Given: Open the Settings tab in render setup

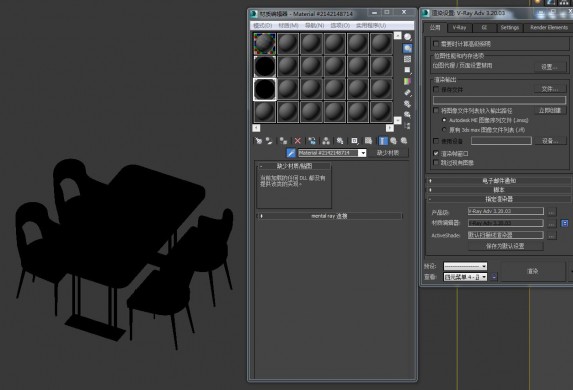Looking at the screenshot, I should click(x=509, y=27).
